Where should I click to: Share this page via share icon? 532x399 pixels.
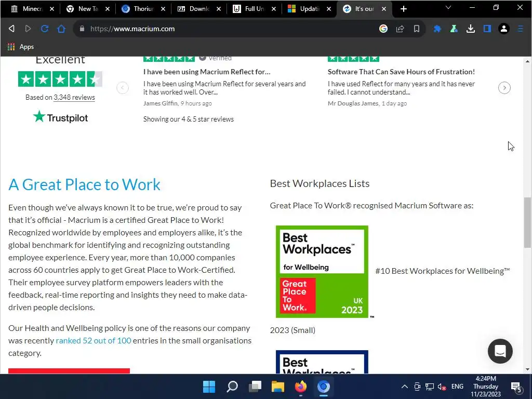(x=400, y=29)
